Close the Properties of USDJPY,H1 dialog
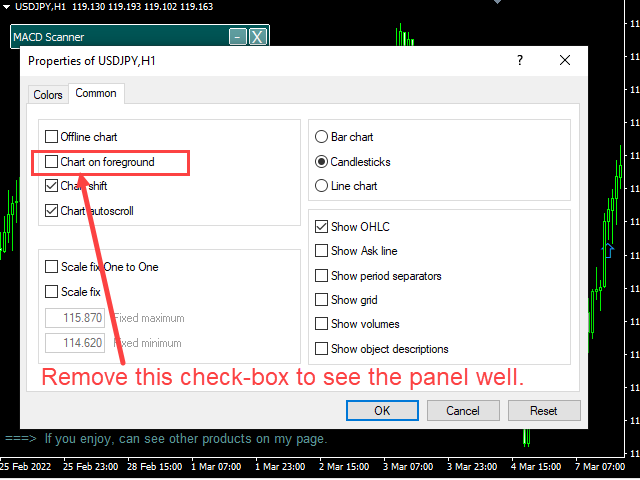Viewport: 640px width, 480px height. point(565,60)
